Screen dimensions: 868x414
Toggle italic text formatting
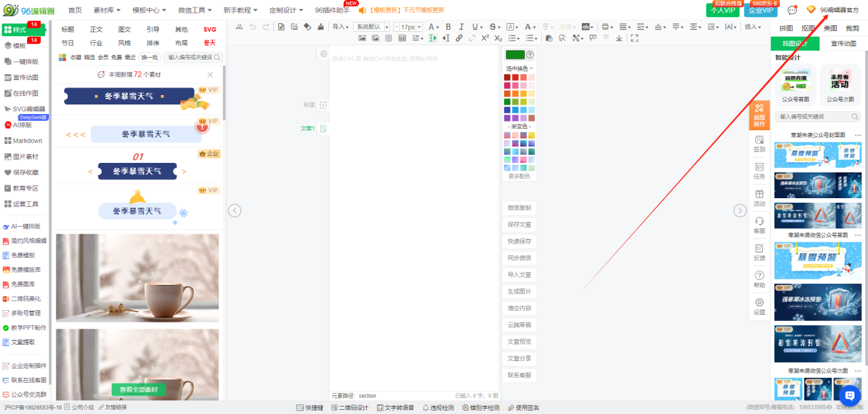click(460, 26)
